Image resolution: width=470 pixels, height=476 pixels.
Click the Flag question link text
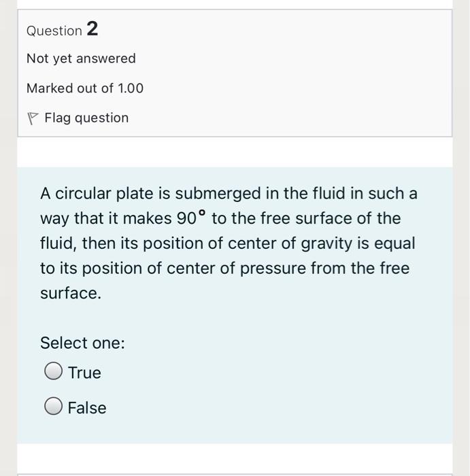tap(86, 118)
